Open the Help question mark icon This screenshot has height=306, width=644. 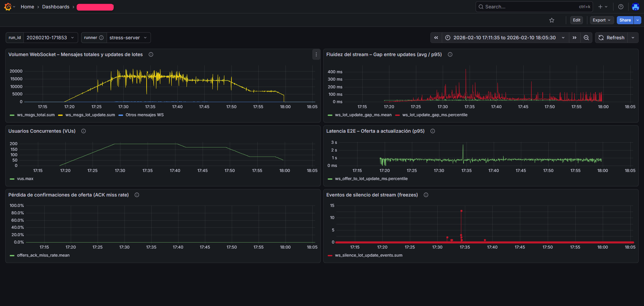coord(620,6)
